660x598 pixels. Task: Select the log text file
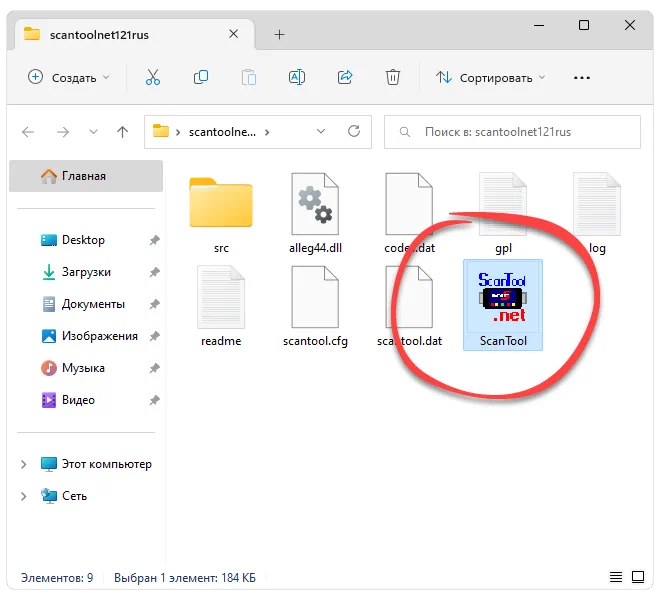597,213
